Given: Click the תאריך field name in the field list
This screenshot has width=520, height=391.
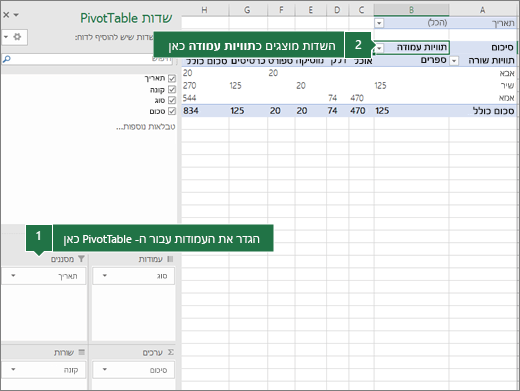Looking at the screenshot, I should 155,79.
